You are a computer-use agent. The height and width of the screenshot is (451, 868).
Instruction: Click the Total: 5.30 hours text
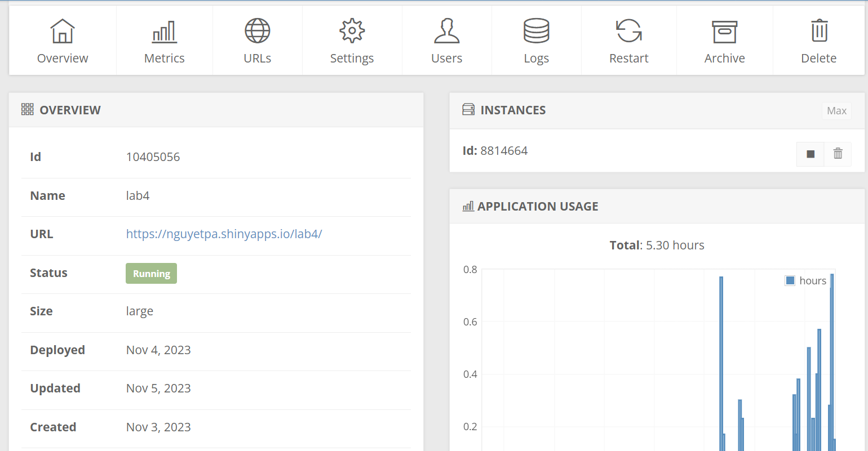tap(657, 245)
